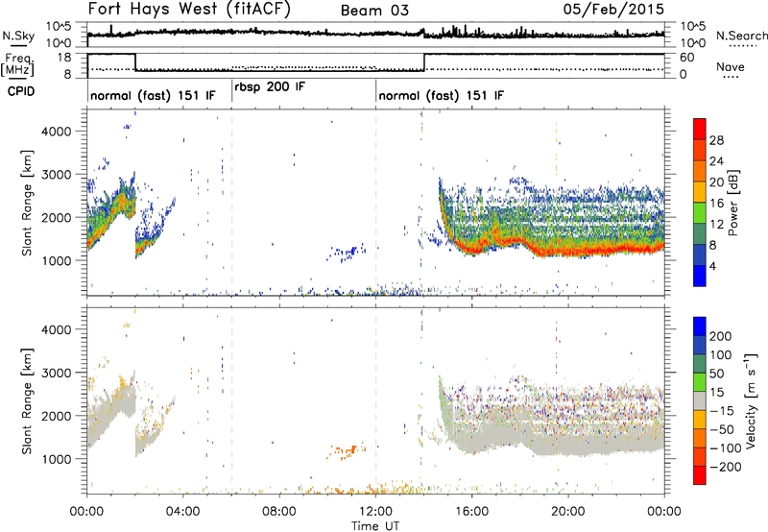Click the '28' tick on the Power colorbar
This screenshot has height=532, width=768.
(716, 140)
